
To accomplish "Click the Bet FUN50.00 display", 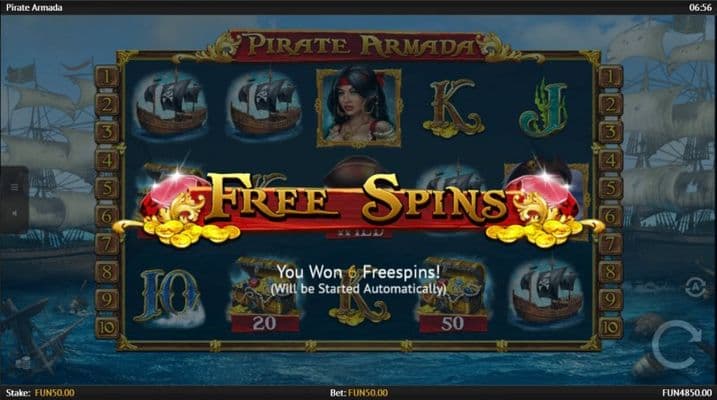I will tap(359, 393).
